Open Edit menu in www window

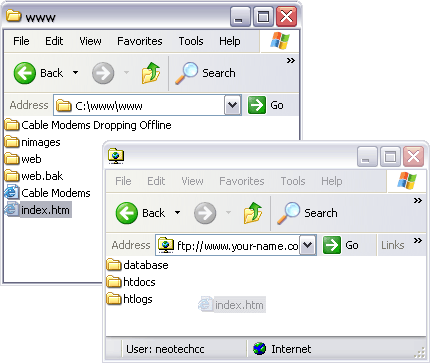tap(54, 41)
